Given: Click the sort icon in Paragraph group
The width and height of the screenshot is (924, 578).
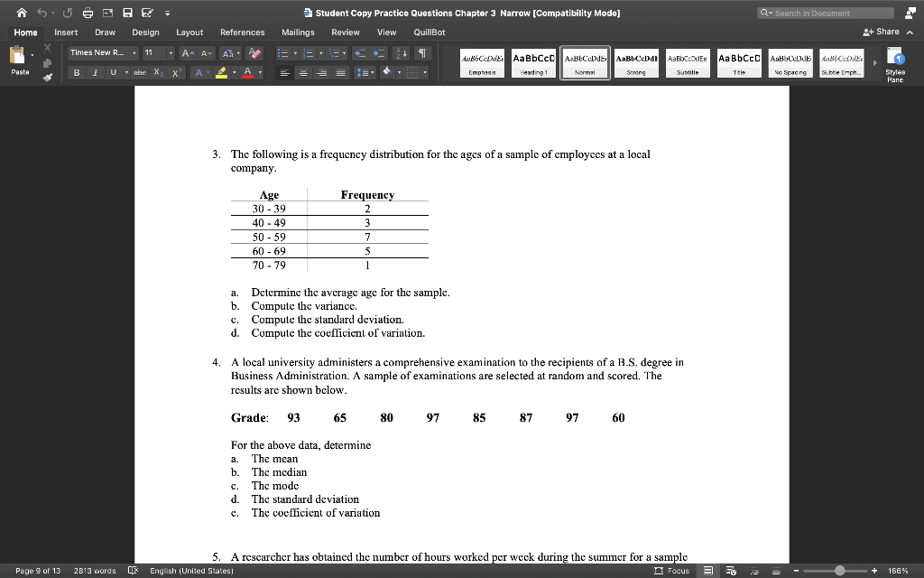Looking at the screenshot, I should tap(401, 53).
